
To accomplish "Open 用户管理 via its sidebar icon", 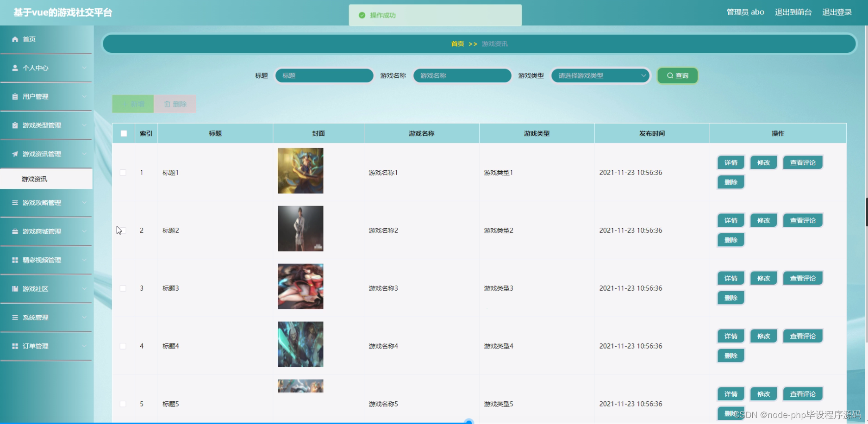I will pos(14,96).
